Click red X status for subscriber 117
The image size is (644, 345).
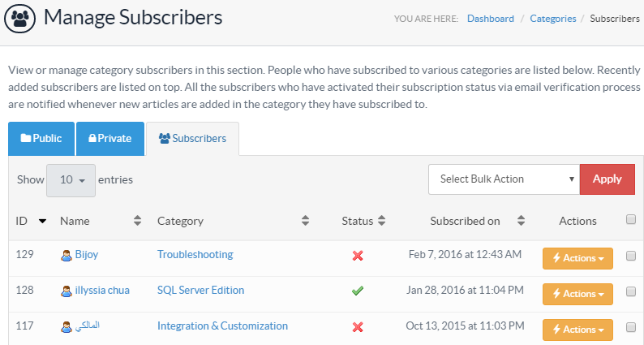(x=358, y=327)
